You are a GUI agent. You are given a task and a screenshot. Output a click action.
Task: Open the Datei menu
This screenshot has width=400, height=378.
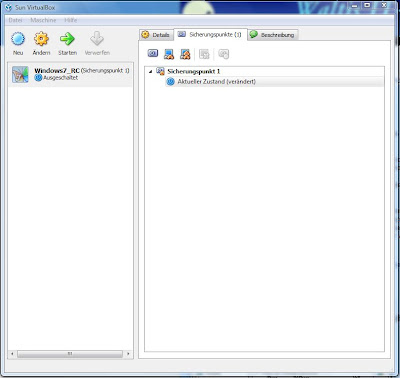(x=15, y=20)
